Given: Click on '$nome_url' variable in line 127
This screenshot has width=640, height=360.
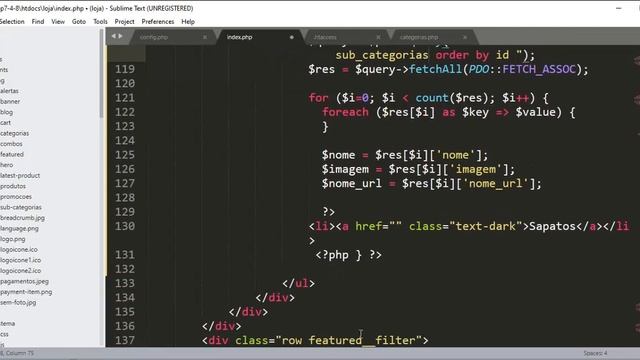Looking at the screenshot, I should pyautogui.click(x=352, y=183).
